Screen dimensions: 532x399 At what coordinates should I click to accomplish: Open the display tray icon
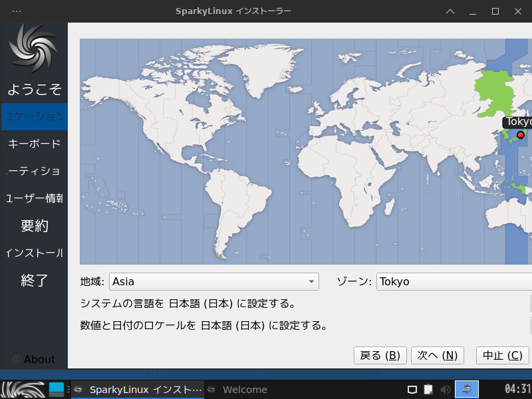point(412,390)
